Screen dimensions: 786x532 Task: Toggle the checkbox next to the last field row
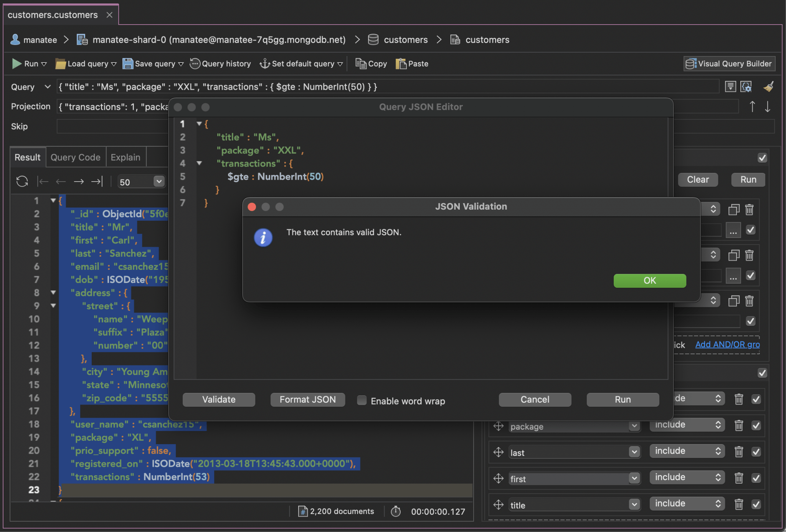coord(756,452)
